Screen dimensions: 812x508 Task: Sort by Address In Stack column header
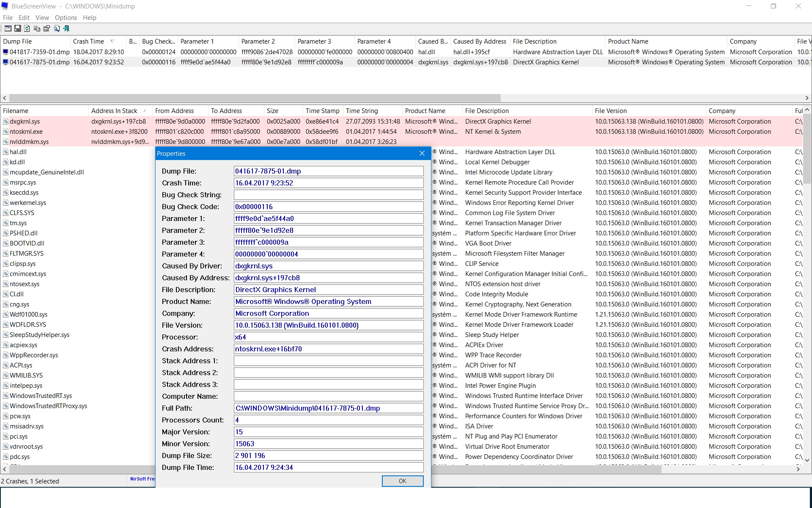click(x=114, y=111)
